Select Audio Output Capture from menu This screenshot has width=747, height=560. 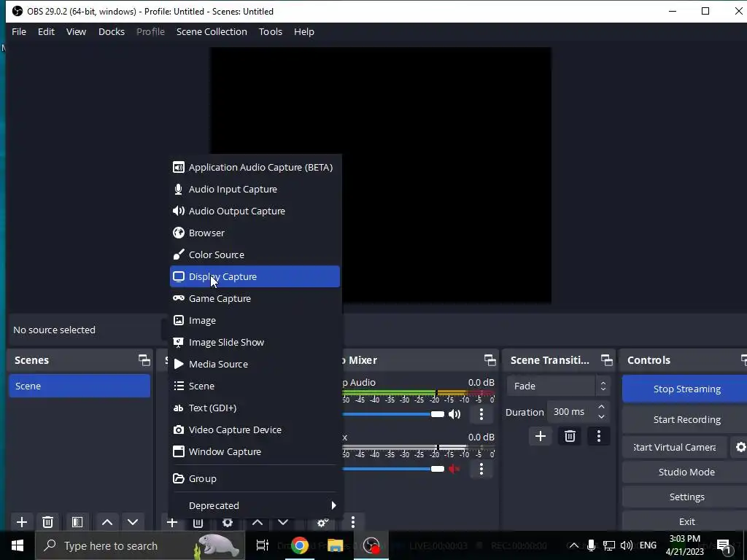tap(255, 211)
